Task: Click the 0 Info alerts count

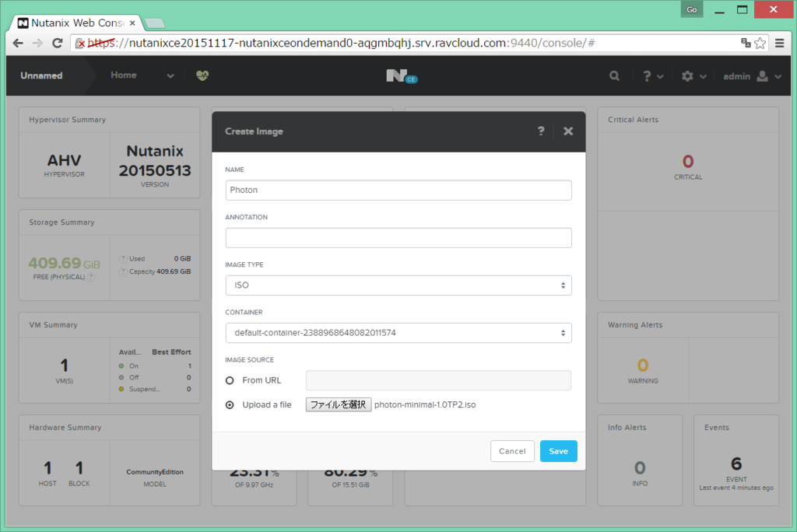Action: (640, 467)
